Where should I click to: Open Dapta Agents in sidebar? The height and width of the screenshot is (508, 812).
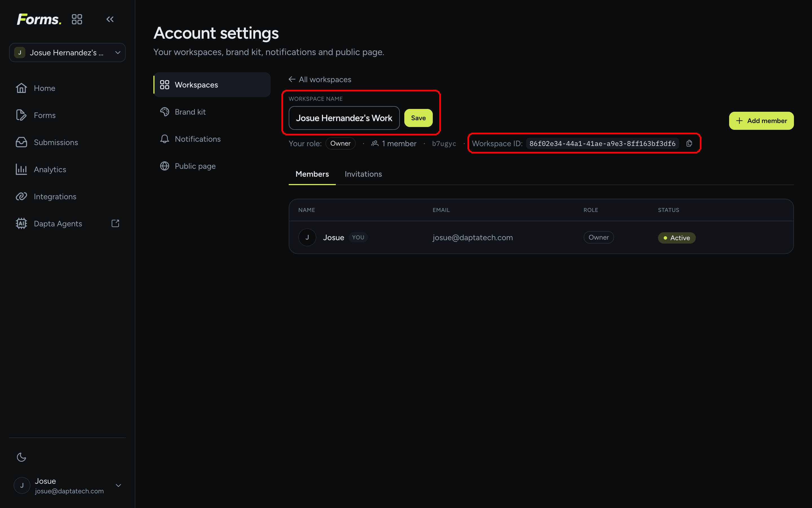[x=67, y=224]
